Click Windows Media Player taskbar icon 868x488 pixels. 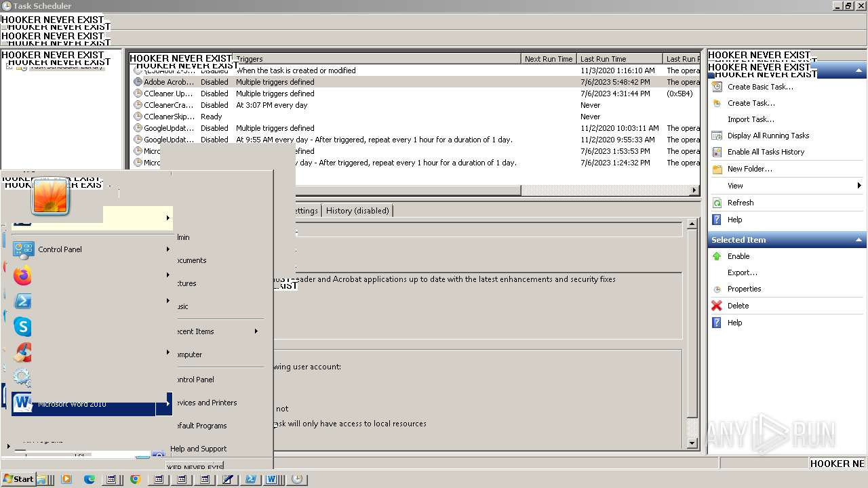(66, 479)
